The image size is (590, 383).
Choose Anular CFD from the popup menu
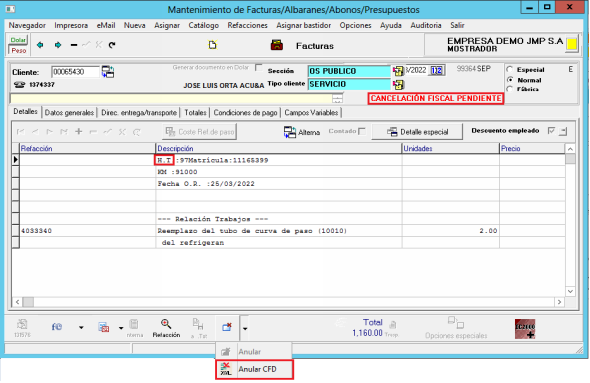(x=254, y=369)
